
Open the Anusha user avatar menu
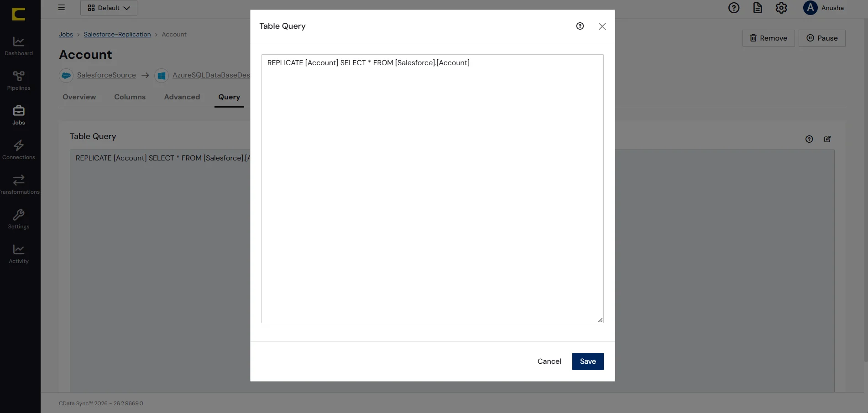click(x=823, y=8)
